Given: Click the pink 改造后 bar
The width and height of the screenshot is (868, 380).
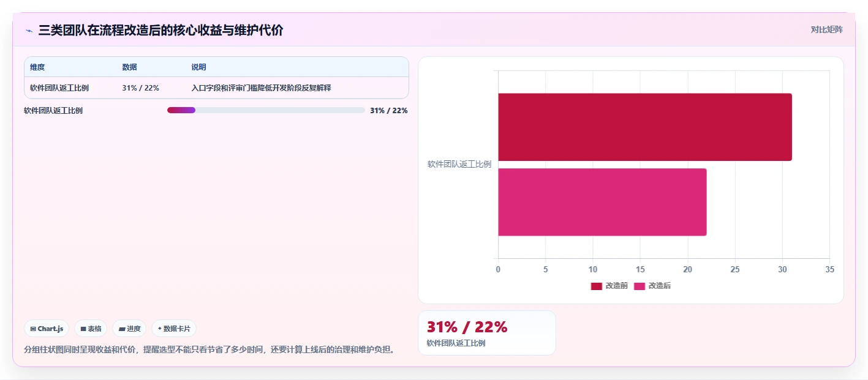Looking at the screenshot, I should click(602, 202).
